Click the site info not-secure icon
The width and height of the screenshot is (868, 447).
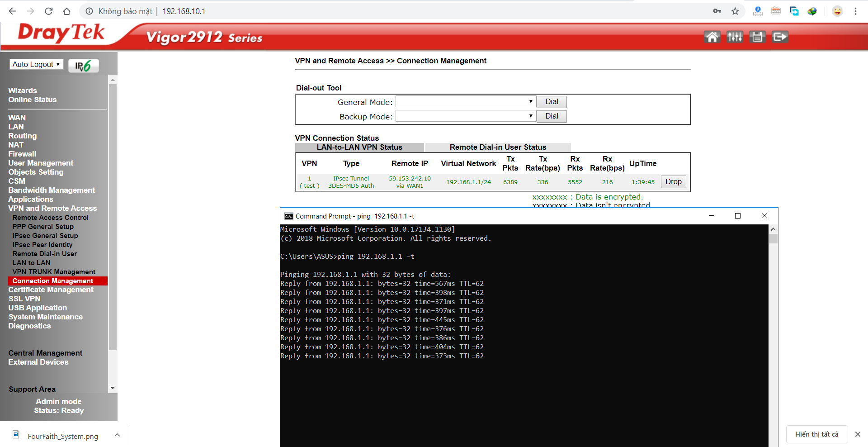coord(90,11)
